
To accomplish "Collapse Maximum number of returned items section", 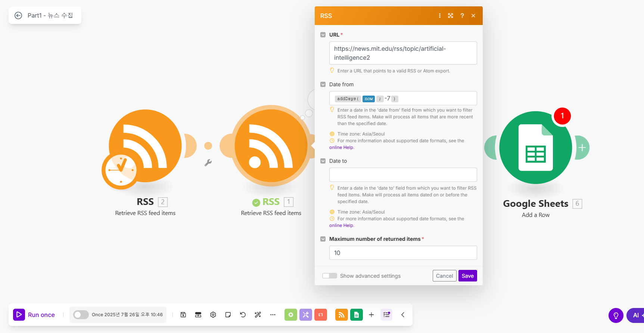I will pyautogui.click(x=323, y=239).
